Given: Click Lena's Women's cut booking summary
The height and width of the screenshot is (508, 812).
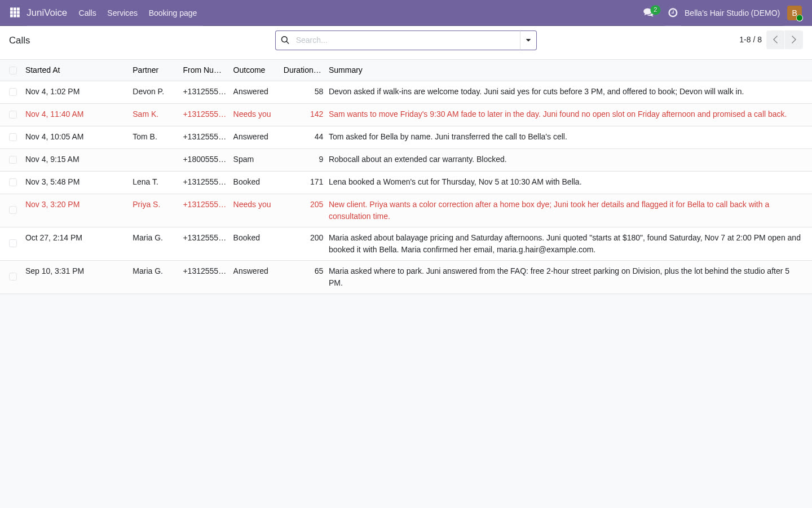Looking at the screenshot, I should (x=455, y=182).
